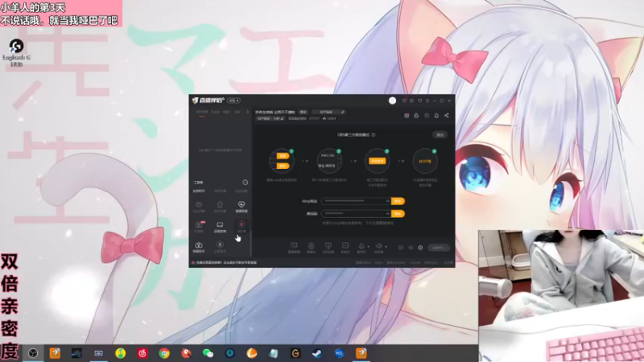Screen dimensions: 644x362
Task: Click the user avatar in the title bar
Action: point(392,101)
